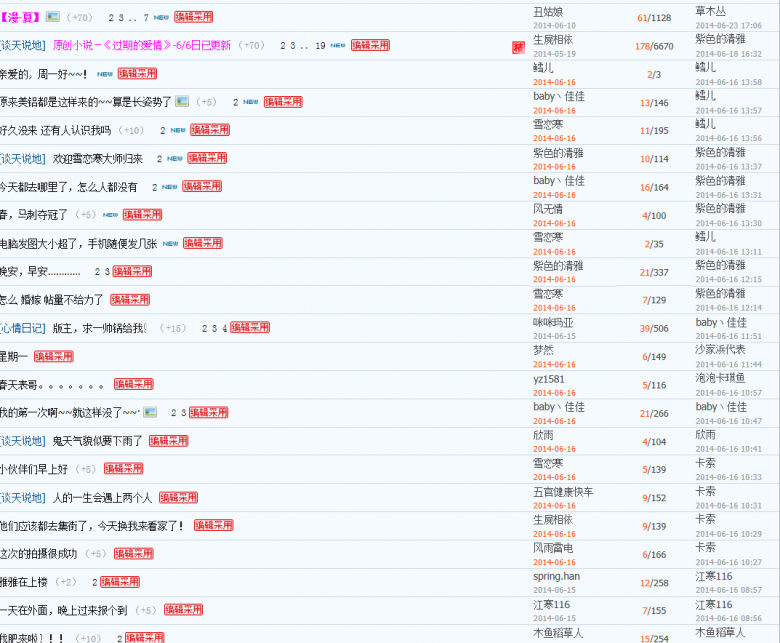Click the NEW badge next to 亲爱的，周一好

coord(104,74)
